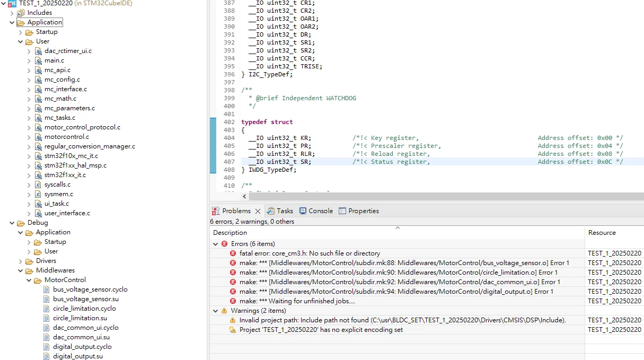Select the dac_common_ui.su file
The height and width of the screenshot is (360, 644).
click(82, 337)
